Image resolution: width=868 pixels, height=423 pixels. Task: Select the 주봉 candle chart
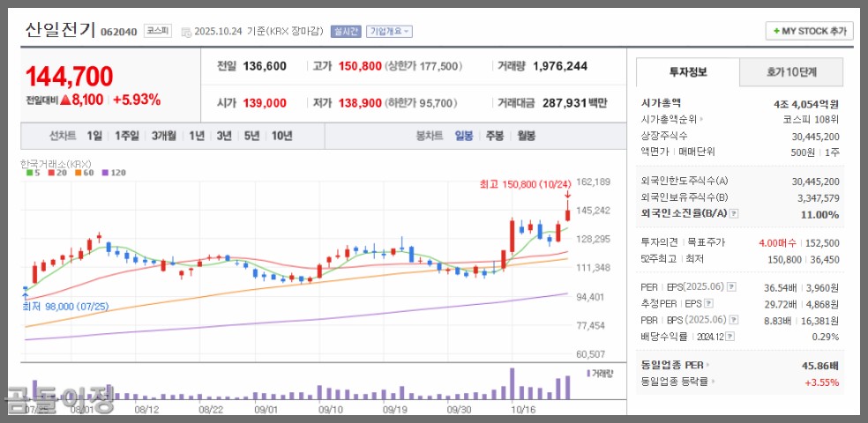pyautogui.click(x=495, y=136)
